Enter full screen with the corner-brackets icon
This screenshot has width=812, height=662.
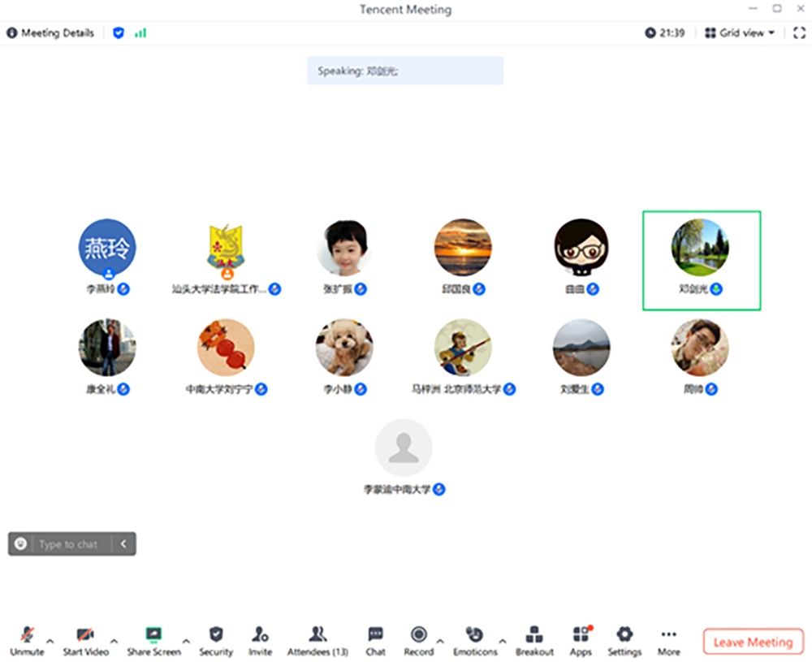pos(799,33)
